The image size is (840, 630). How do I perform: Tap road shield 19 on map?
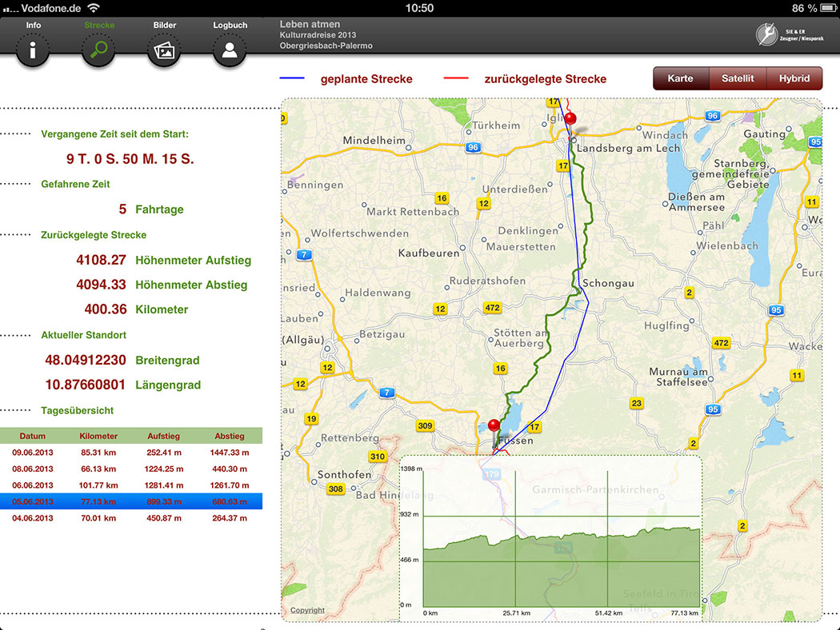pyautogui.click(x=311, y=419)
